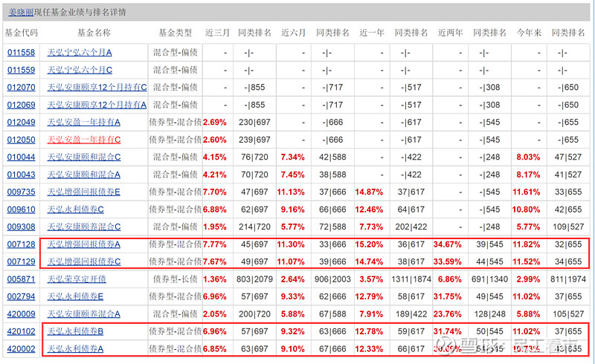Select the 803|2079 ranking cell
595x364 pixels.
(254, 279)
